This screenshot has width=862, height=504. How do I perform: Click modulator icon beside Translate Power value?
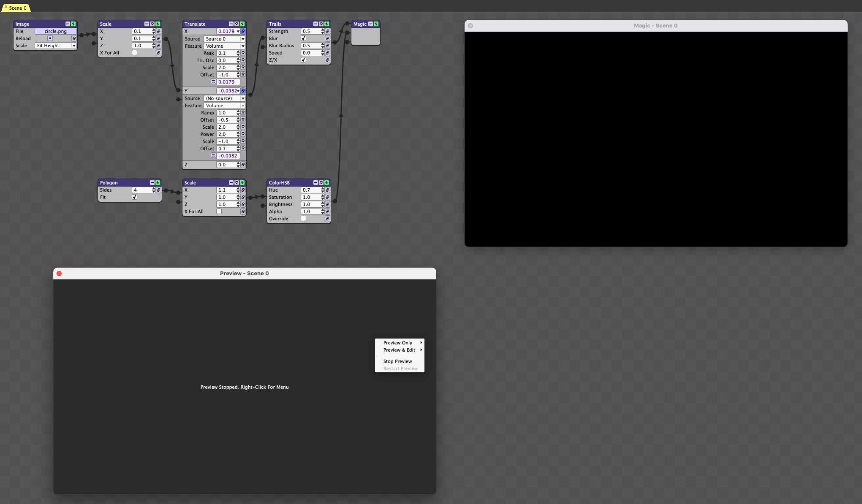point(243,134)
